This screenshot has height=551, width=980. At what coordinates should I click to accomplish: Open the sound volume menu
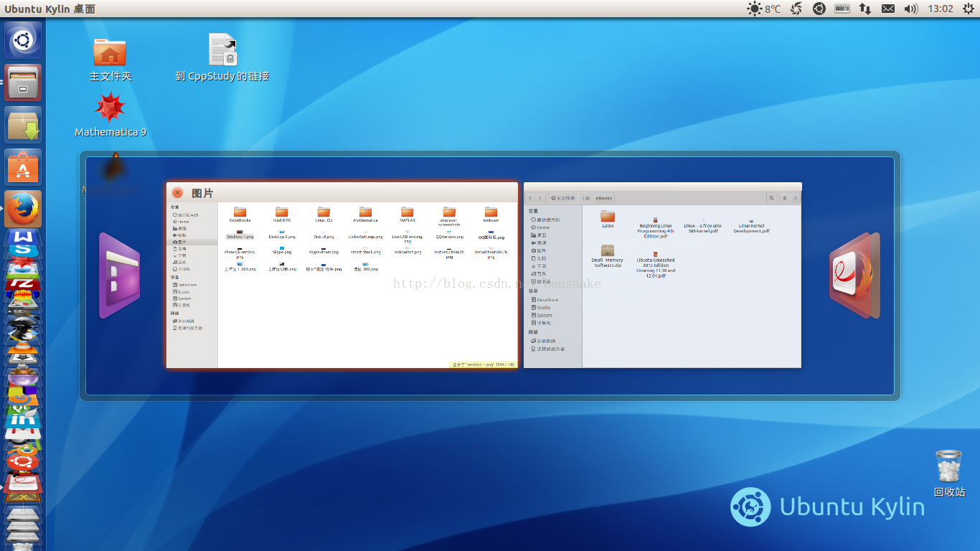pos(911,9)
